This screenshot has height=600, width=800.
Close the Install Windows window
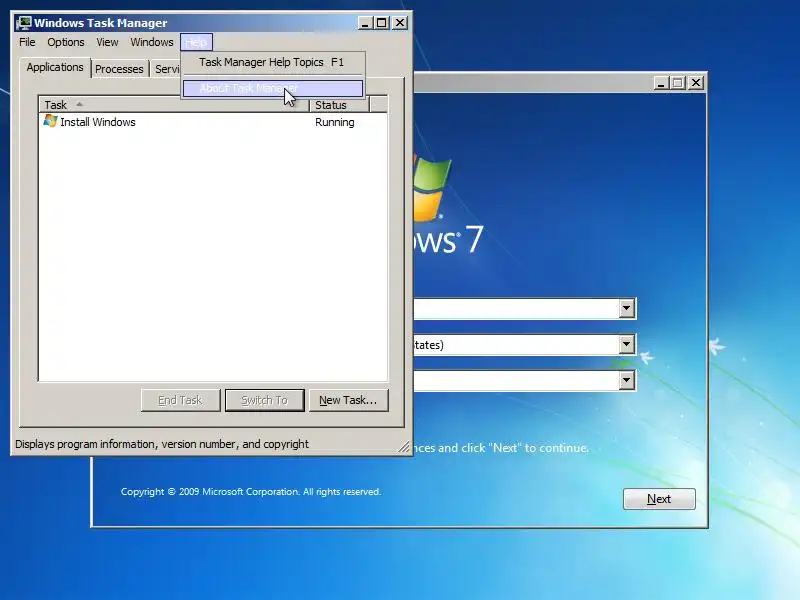click(x=696, y=83)
